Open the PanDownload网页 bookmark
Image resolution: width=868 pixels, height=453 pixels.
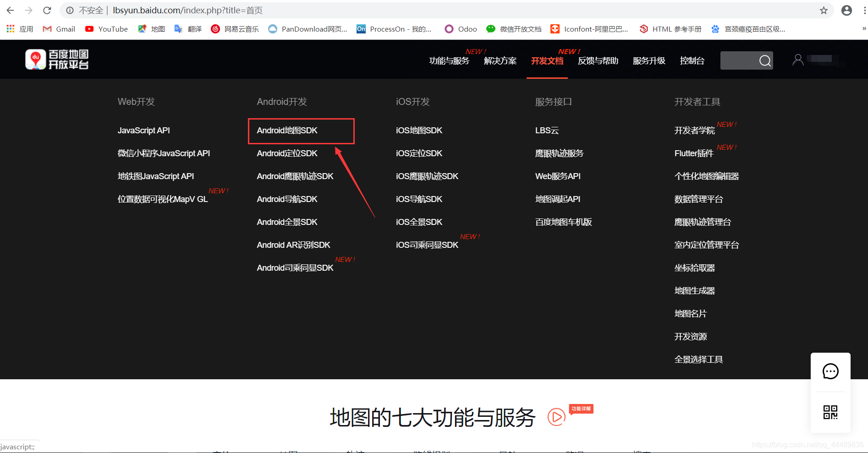308,29
